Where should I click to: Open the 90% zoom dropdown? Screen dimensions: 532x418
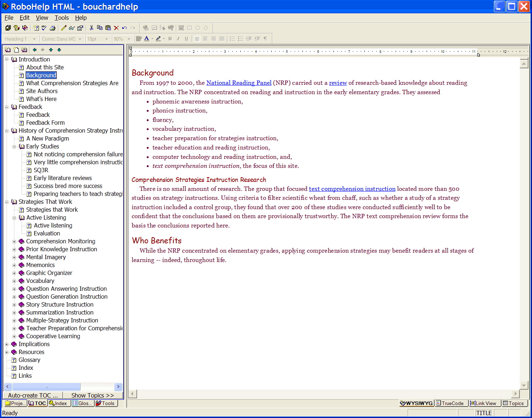point(129,39)
